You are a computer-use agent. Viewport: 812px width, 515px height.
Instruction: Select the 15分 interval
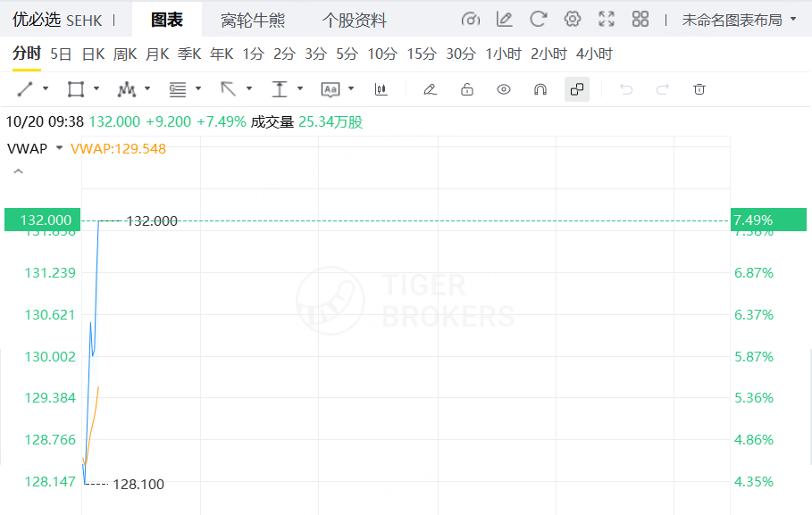[422, 54]
